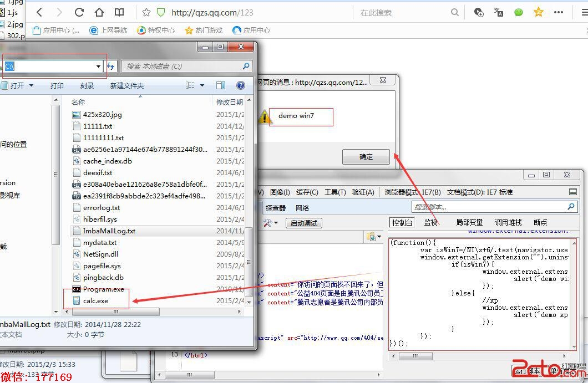The image size is (588, 383).
Task: Expand the C:\ address bar dropdown
Action: point(99,67)
